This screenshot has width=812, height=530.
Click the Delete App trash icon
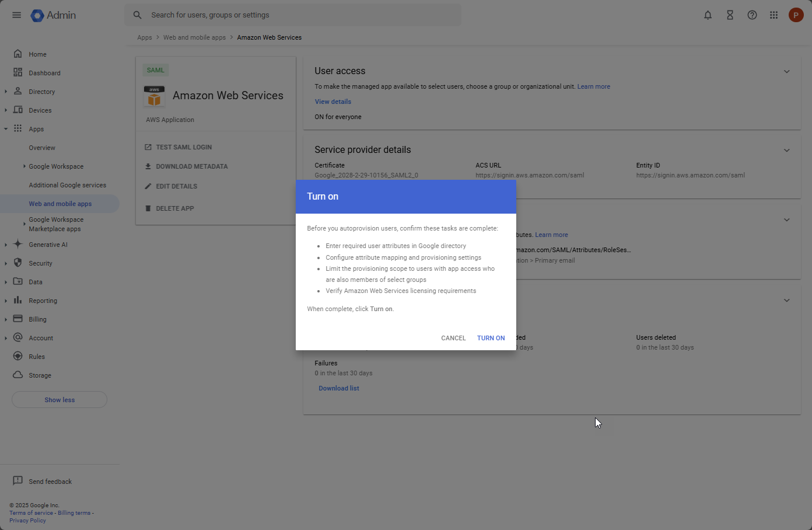148,208
